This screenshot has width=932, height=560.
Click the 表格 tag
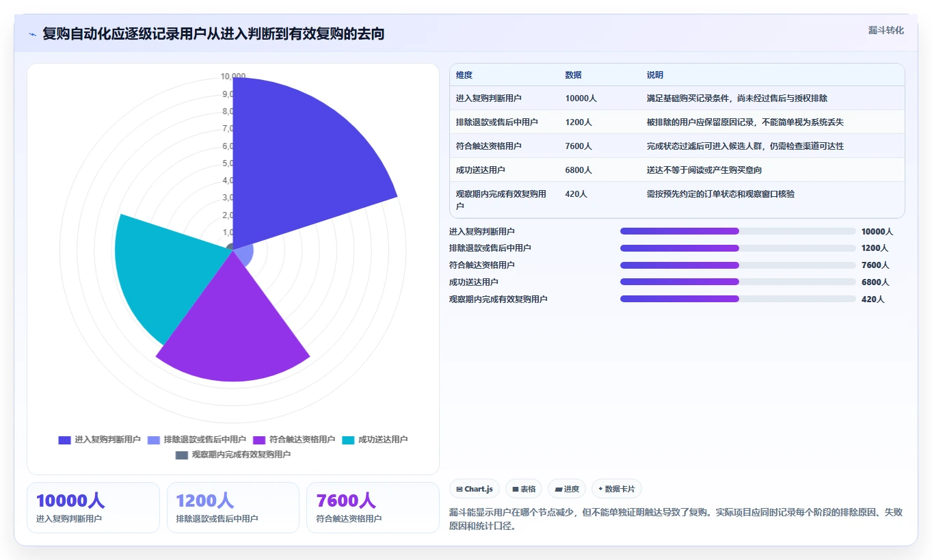[524, 489]
